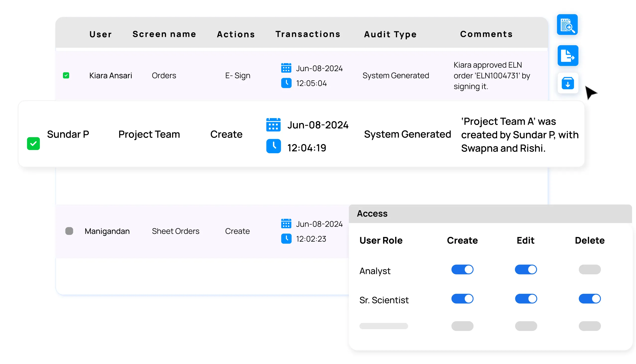Click calendar icon in Kiara Ansari row
636x364 pixels.
[x=286, y=68]
